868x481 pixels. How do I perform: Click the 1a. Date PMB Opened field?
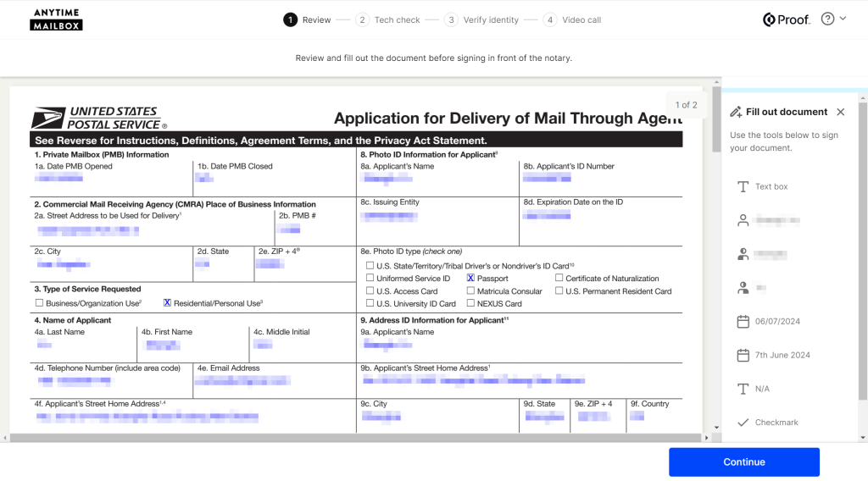tap(58, 178)
